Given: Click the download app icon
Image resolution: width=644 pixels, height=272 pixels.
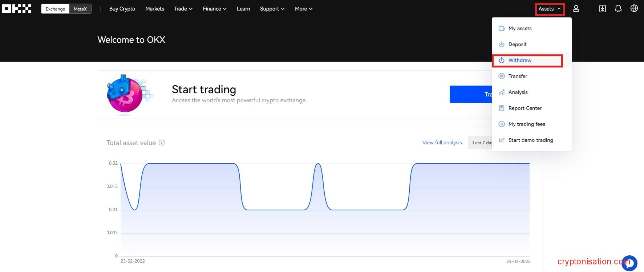Looking at the screenshot, I should [x=603, y=9].
